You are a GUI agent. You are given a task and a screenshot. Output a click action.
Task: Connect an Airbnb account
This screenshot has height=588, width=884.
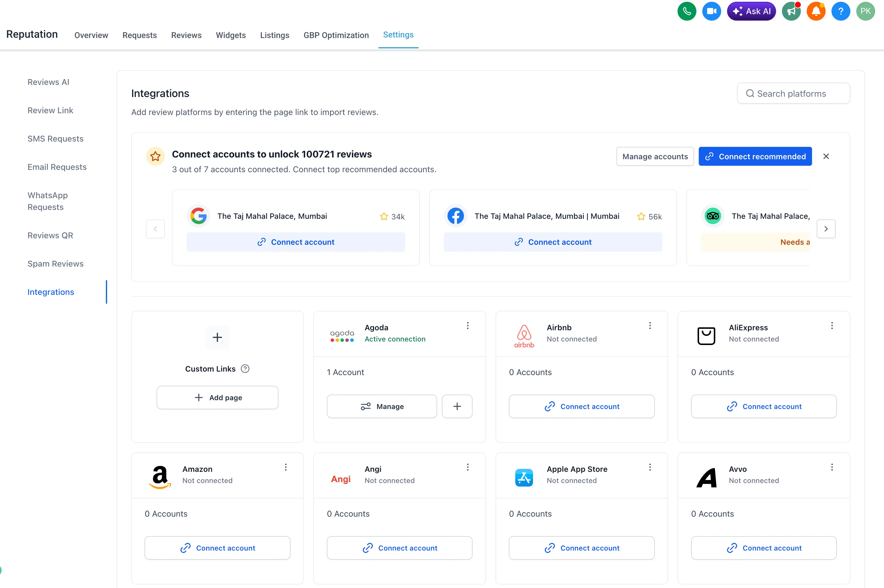click(581, 406)
